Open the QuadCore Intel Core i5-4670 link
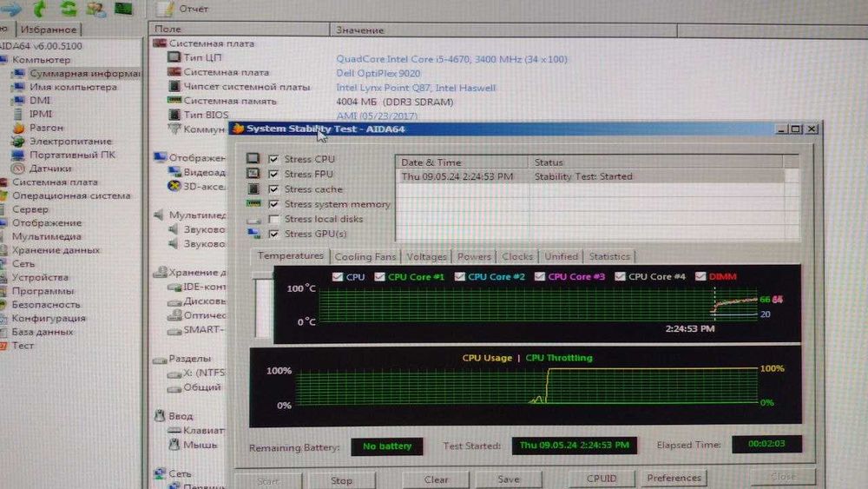The image size is (868, 489). pyautogui.click(x=451, y=59)
